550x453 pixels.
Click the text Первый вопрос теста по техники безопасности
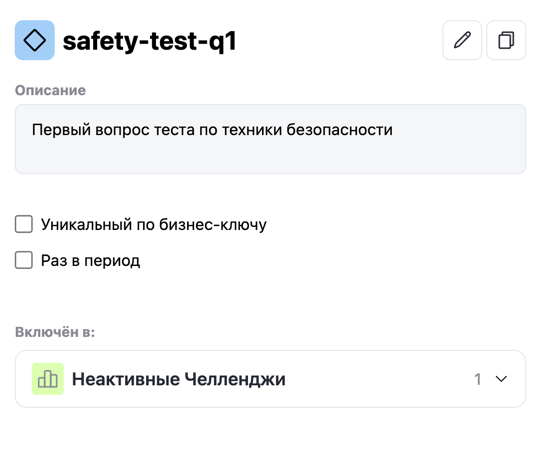212,130
